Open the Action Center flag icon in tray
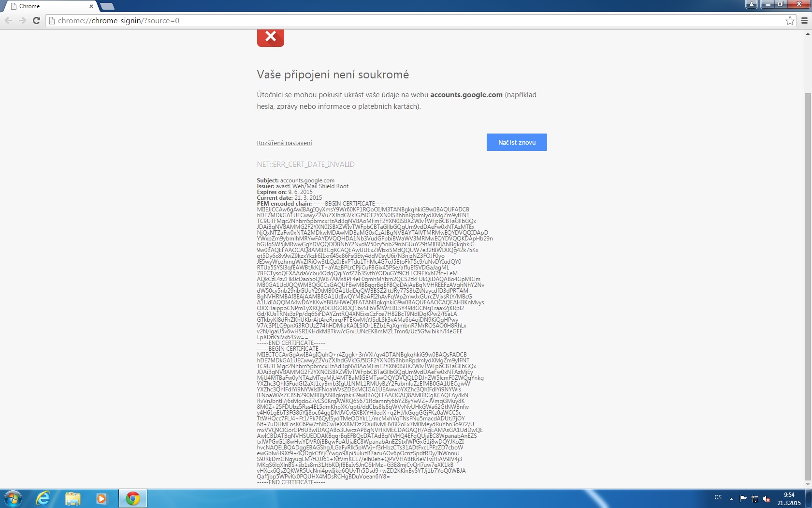812x508 pixels. (x=743, y=499)
